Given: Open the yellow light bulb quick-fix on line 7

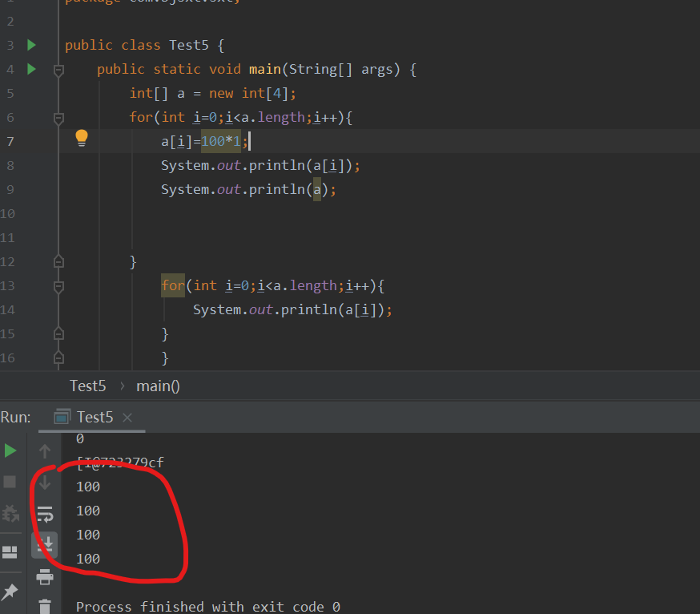Looking at the screenshot, I should (x=81, y=138).
